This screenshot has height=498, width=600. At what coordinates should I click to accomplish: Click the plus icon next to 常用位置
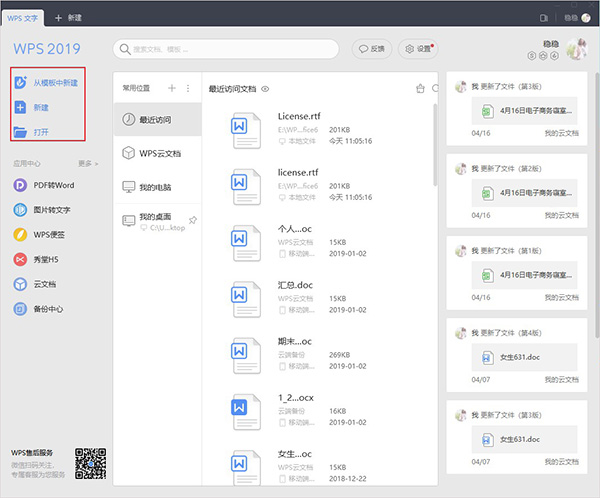[x=171, y=89]
